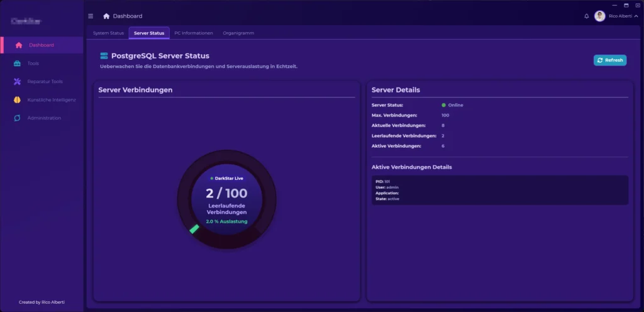Viewport: 644px width, 312px height.
Task: Click the Server Verbindungen panel heading
Action: tap(136, 90)
